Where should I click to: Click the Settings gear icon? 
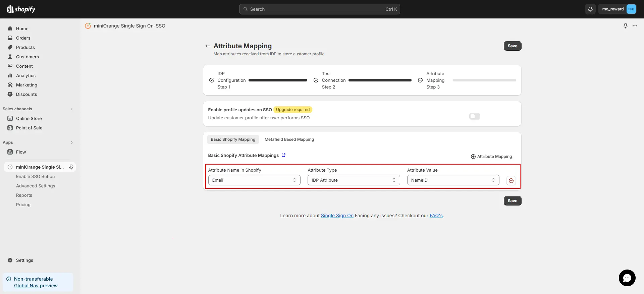coord(10,260)
